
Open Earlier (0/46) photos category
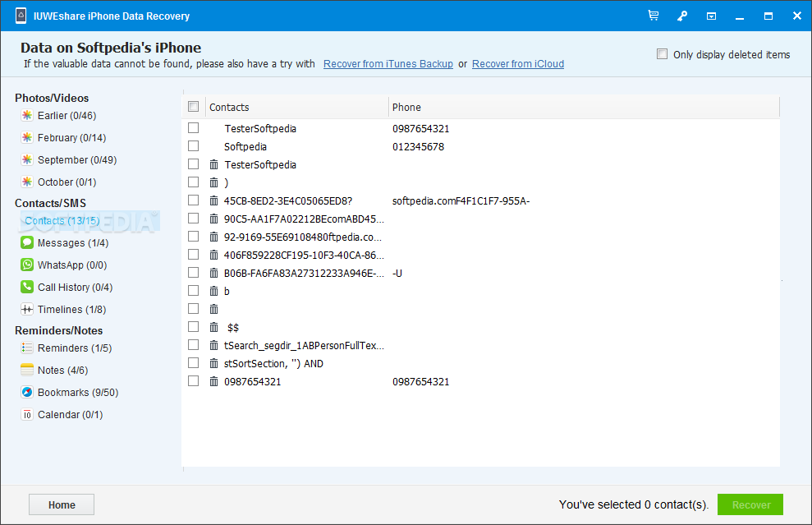tap(67, 116)
